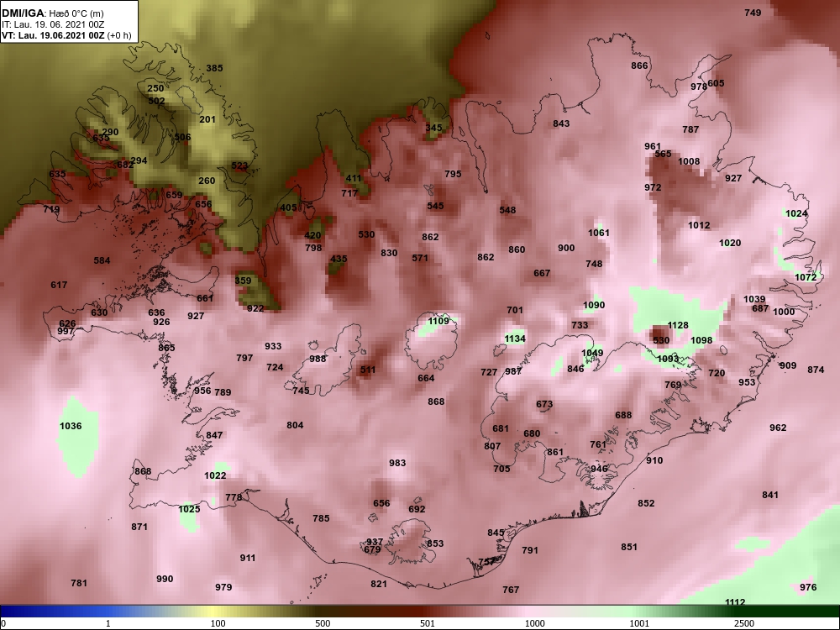840x630 pixels.
Task: Click the map value 1036
Action: 71,426
